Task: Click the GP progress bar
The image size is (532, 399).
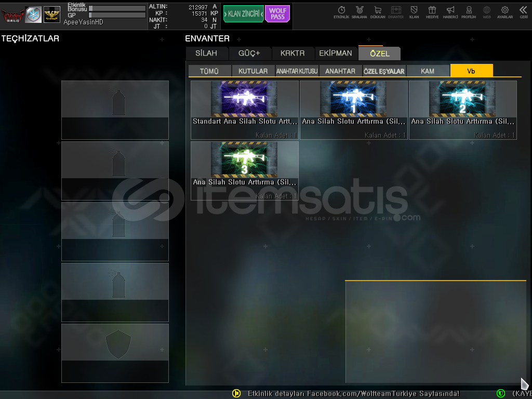Action: click(117, 15)
